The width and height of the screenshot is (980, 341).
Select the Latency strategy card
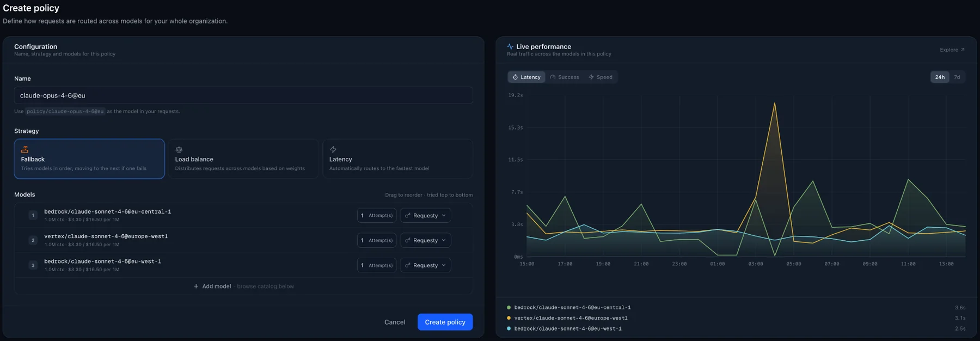[397, 159]
